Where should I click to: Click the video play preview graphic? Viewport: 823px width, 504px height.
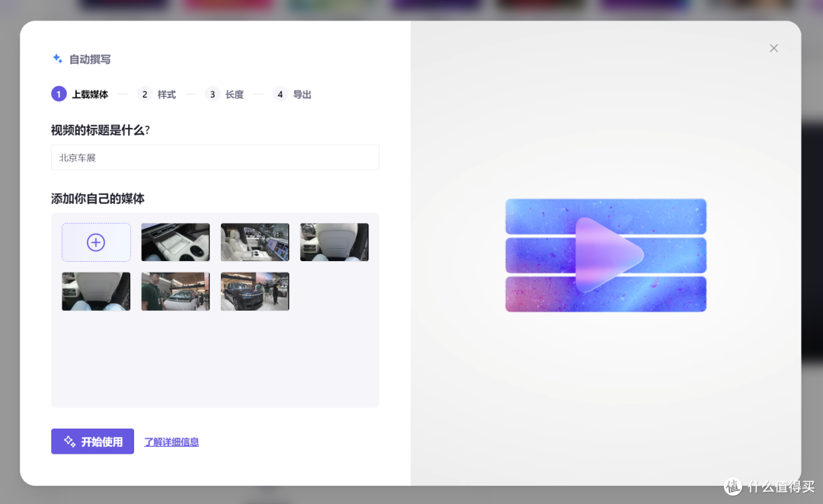point(606,255)
